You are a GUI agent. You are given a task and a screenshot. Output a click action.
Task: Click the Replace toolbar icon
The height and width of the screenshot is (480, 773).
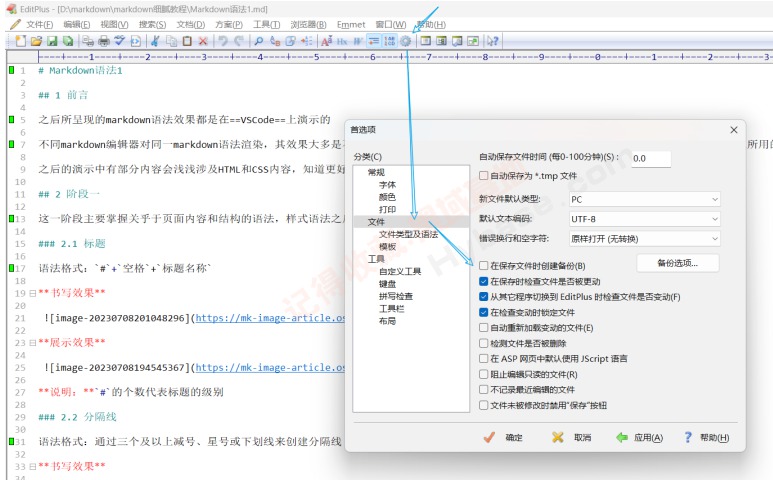(275, 41)
